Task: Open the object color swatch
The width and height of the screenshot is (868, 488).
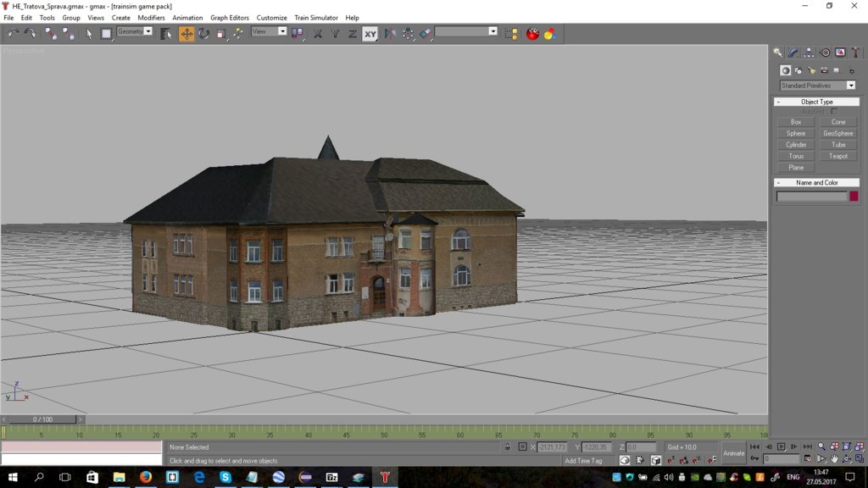Action: pyautogui.click(x=854, y=197)
